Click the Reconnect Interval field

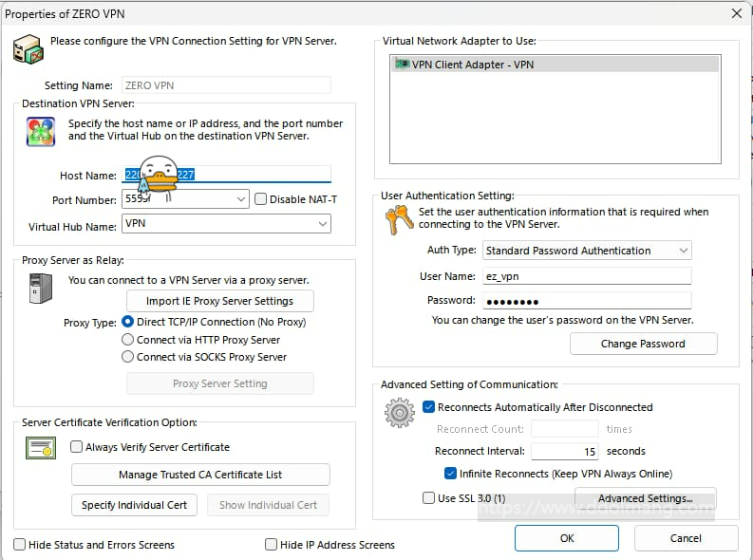click(x=565, y=451)
